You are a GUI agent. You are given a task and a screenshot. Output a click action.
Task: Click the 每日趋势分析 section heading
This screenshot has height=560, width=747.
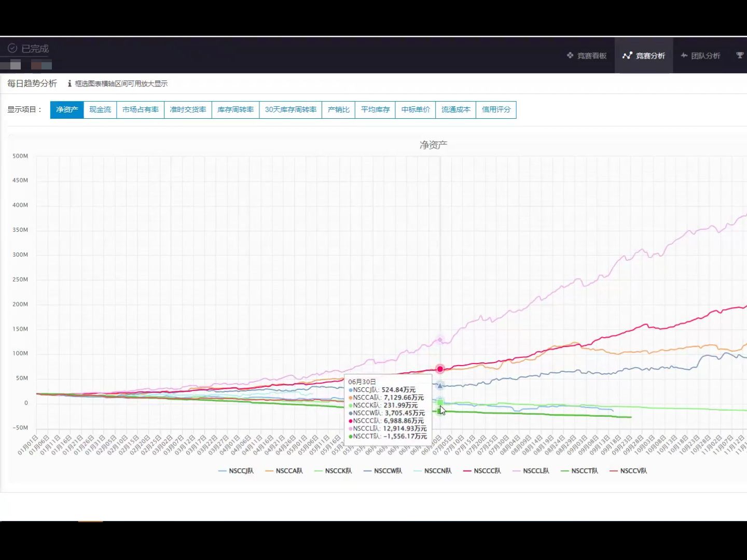click(32, 83)
